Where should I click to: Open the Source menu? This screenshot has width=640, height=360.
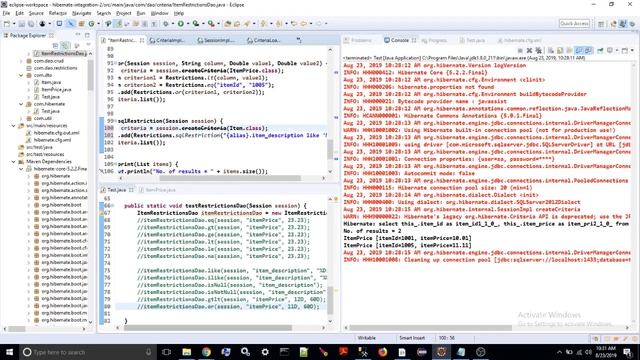(x=36, y=13)
